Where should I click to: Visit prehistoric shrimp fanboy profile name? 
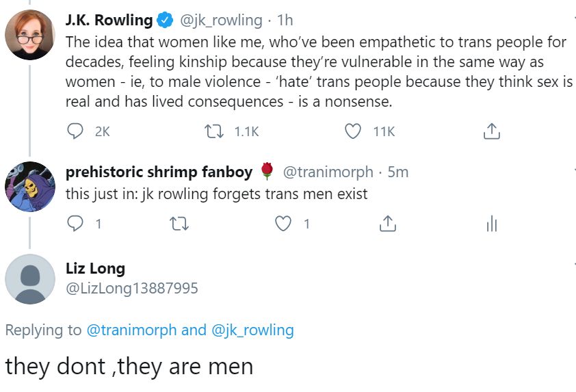point(159,172)
